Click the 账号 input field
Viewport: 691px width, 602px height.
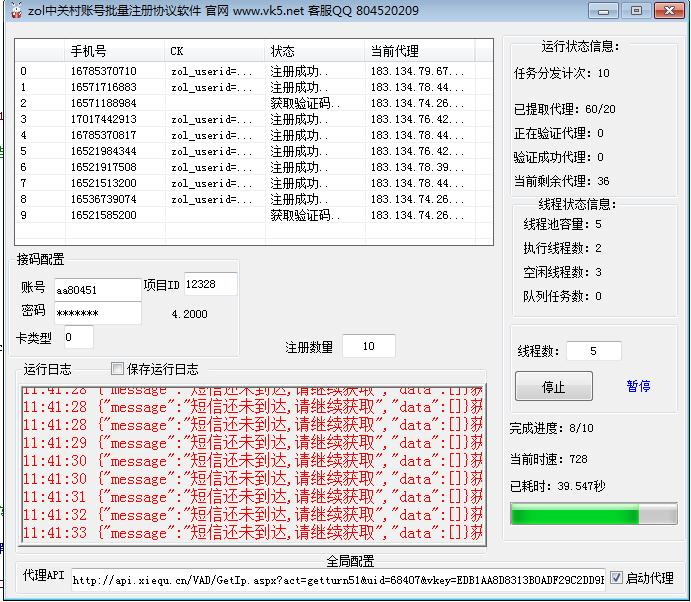[97, 290]
